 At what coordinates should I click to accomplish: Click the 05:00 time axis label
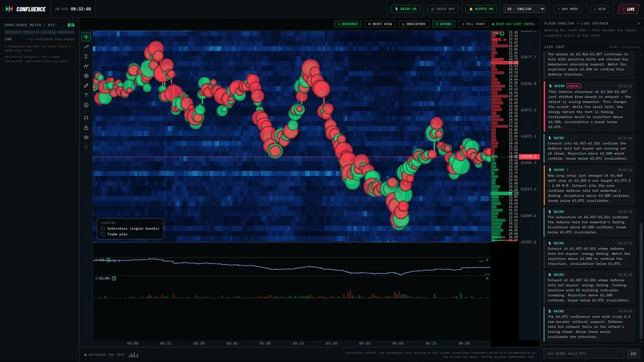pos(265,343)
